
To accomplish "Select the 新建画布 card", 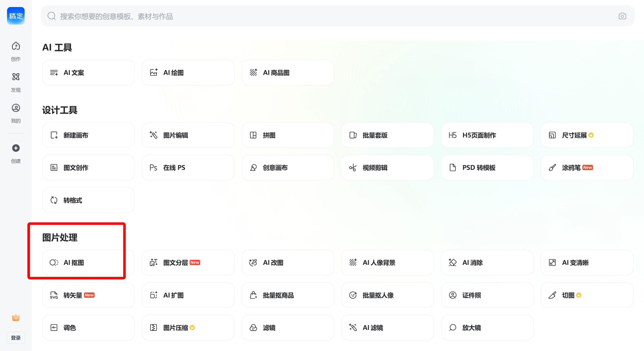I will click(89, 135).
